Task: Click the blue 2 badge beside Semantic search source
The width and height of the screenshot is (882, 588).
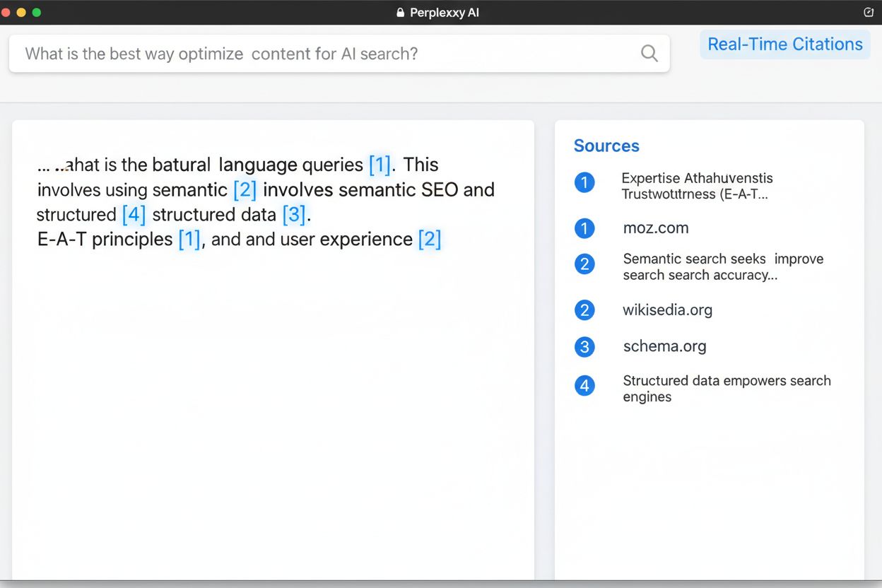Action: coord(584,264)
